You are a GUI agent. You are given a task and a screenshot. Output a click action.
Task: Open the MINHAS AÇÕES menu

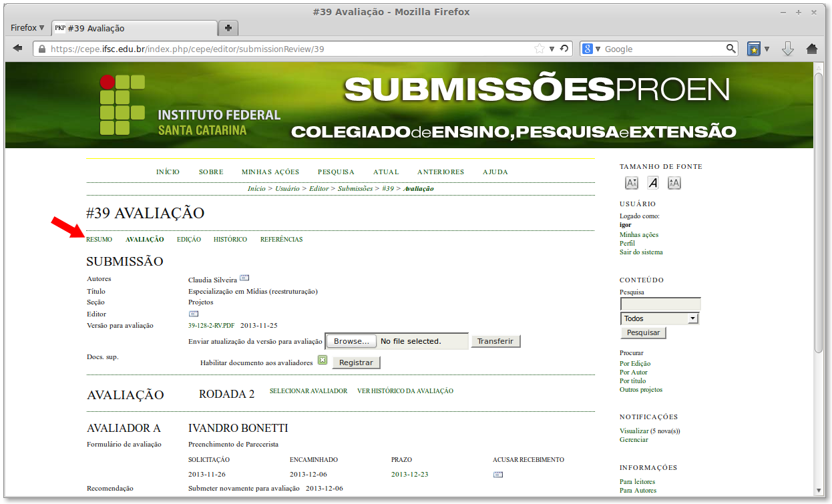pyautogui.click(x=270, y=172)
